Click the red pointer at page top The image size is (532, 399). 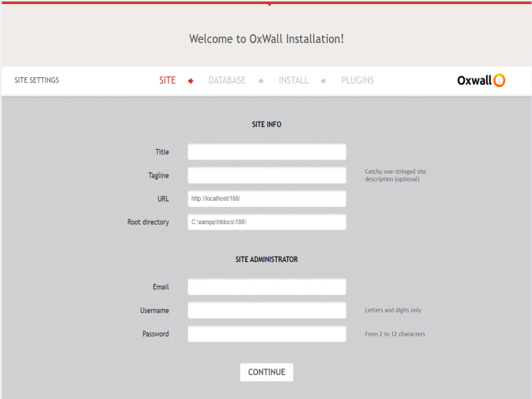coord(269,4)
